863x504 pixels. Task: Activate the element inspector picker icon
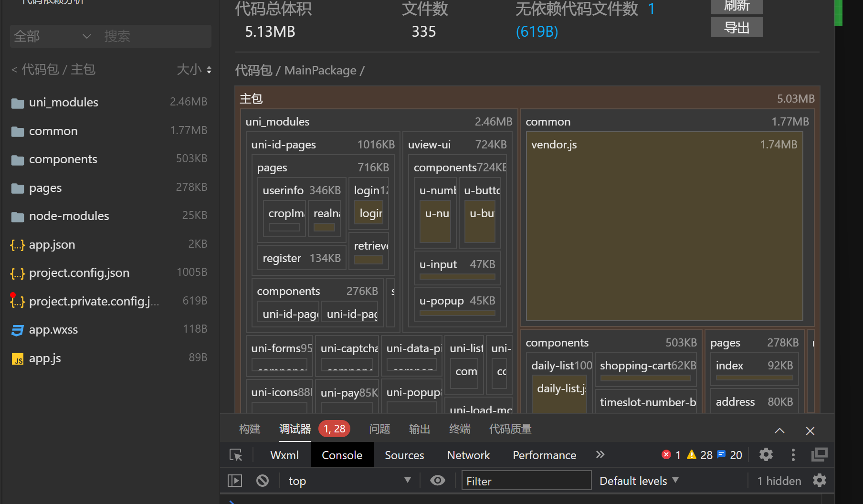pos(236,455)
